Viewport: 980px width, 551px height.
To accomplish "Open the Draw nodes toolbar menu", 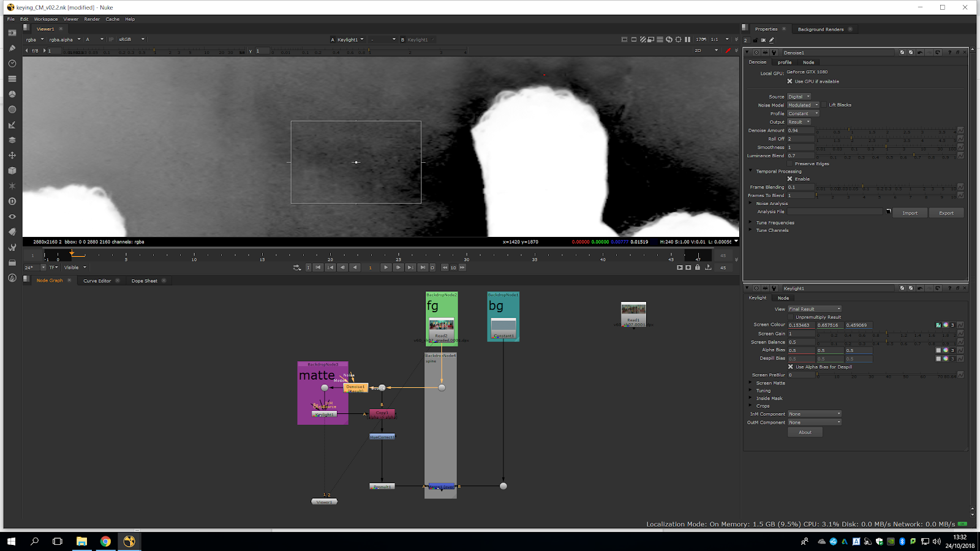I will point(12,48).
